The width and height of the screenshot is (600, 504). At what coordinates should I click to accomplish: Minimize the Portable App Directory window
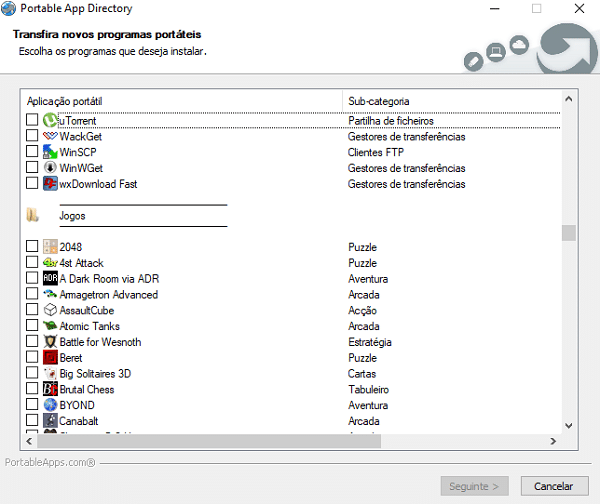[x=495, y=8]
